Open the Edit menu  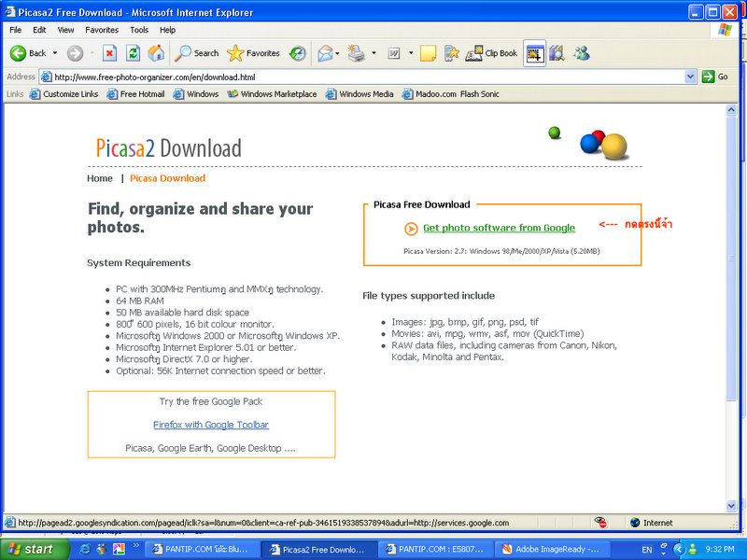[x=39, y=30]
